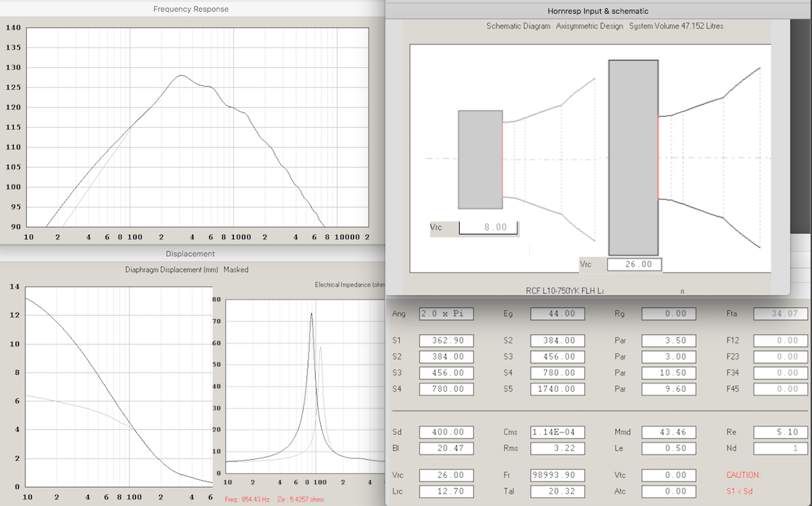This screenshot has width=812, height=506.
Task: Select the Rms field with value 3.22
Action: (557, 448)
